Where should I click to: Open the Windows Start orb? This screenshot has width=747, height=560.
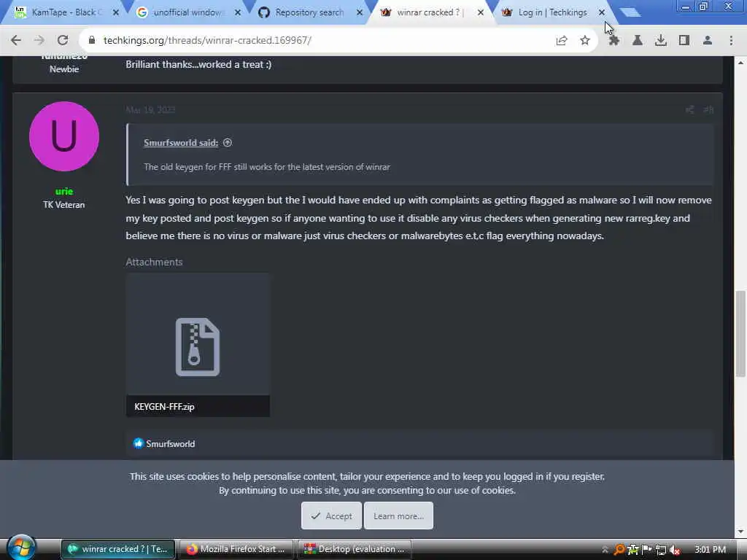pyautogui.click(x=21, y=548)
